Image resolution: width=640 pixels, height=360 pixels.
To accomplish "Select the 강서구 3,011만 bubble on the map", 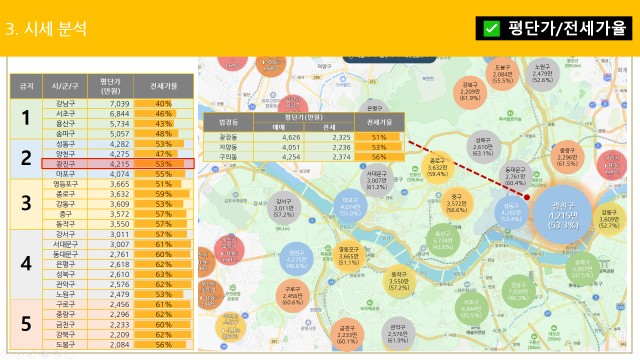I will coord(284,208).
